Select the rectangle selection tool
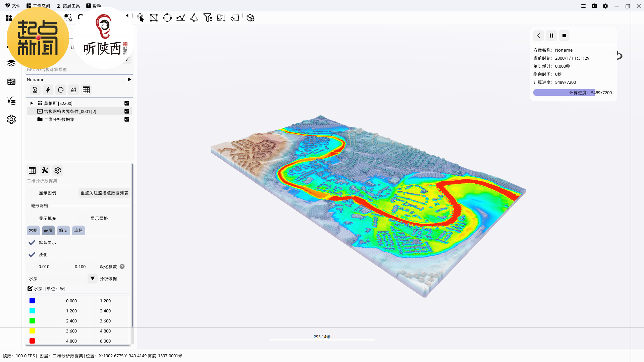 pyautogui.click(x=154, y=18)
